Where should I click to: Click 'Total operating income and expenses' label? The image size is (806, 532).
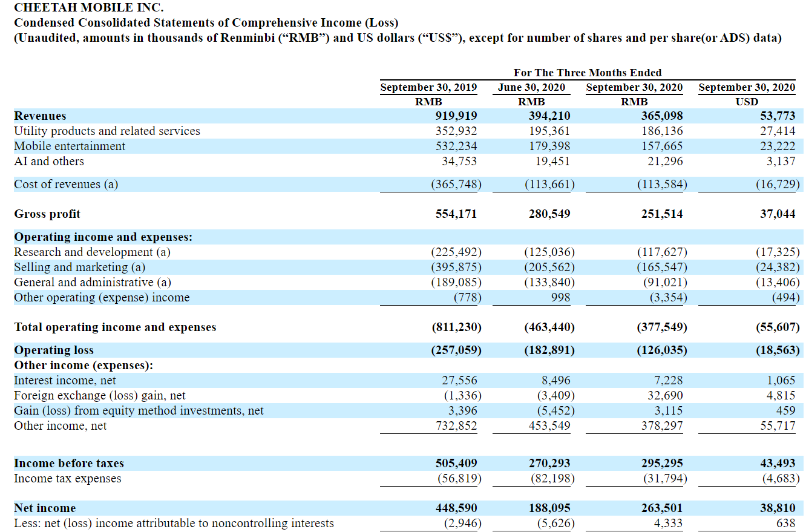click(x=115, y=327)
